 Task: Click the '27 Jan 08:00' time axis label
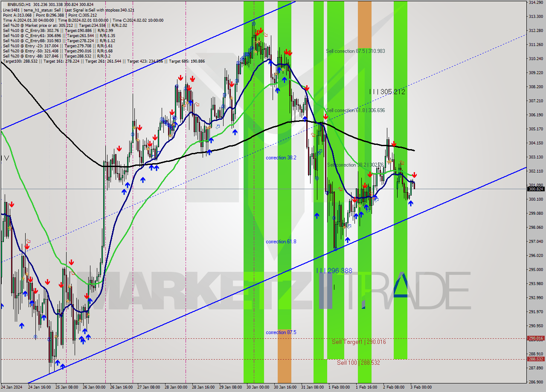(148, 387)
